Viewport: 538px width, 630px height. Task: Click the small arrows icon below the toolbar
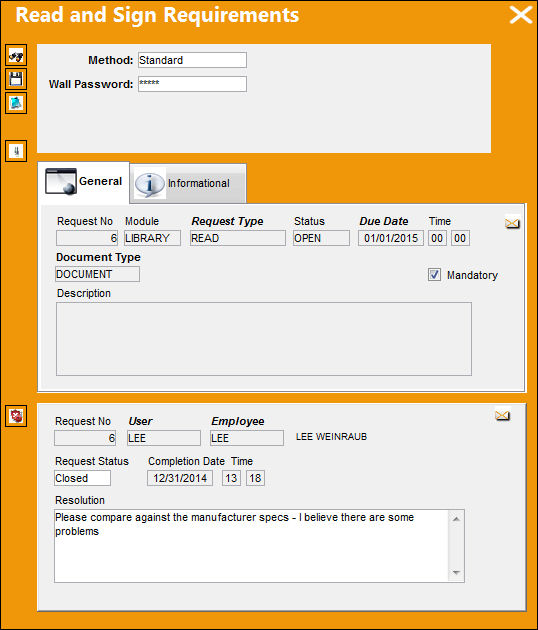coord(16,151)
